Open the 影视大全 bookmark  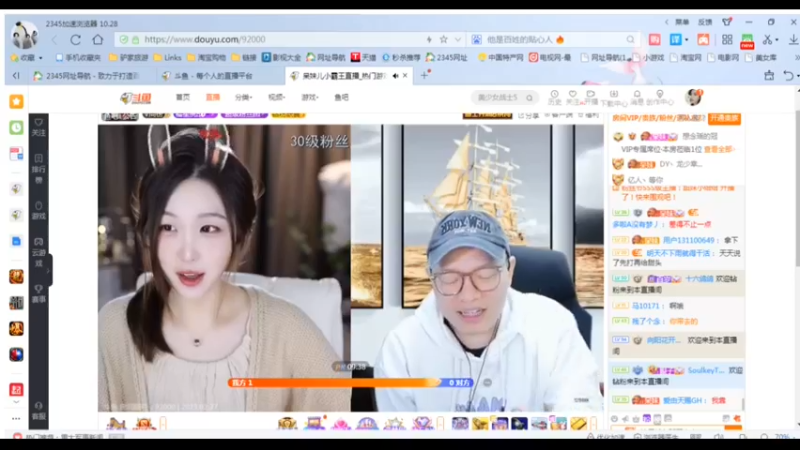(x=282, y=58)
